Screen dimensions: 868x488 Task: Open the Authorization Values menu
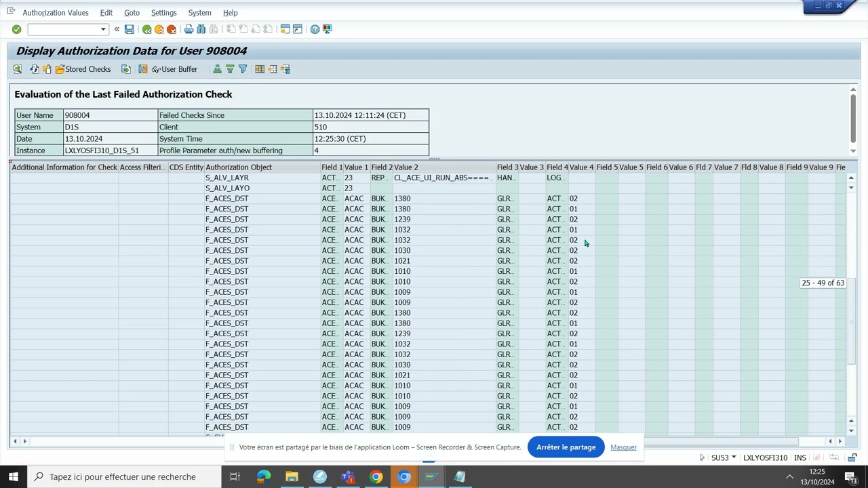point(56,13)
